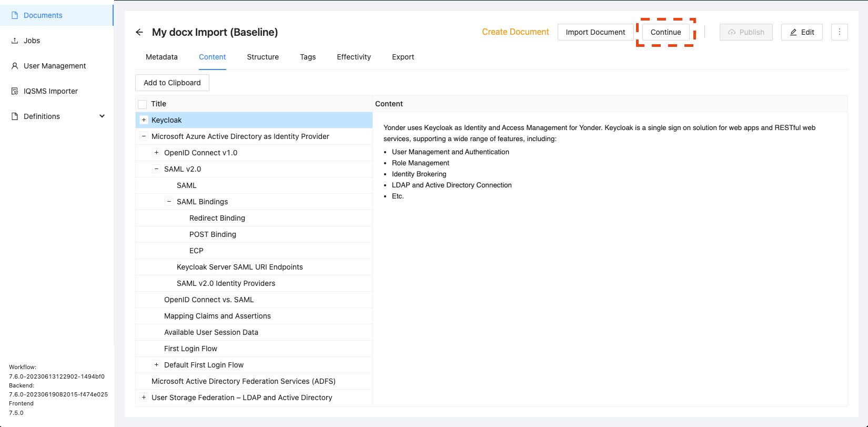Open the more options vertical dots menu
Screen dimensions: 868x427
840,32
